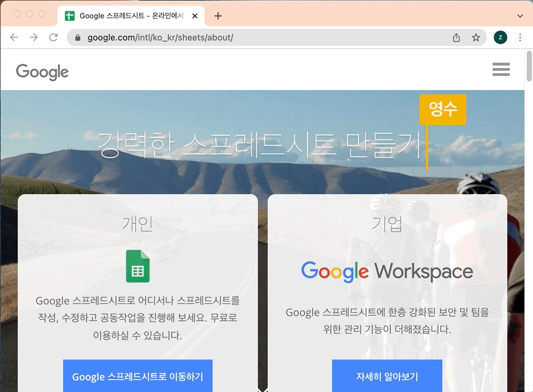Select the Google 스프레드시트 browser tab
This screenshot has width=533, height=392.
(x=131, y=16)
